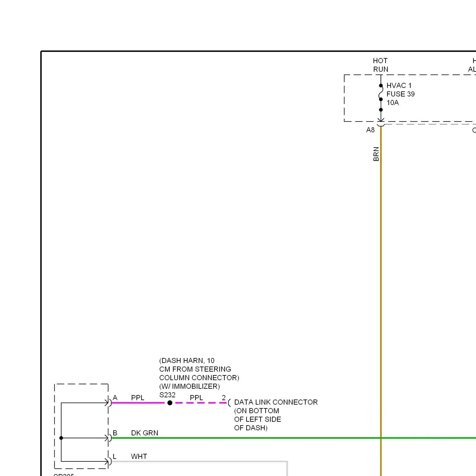Click the FUSE 39 text

coord(400,94)
